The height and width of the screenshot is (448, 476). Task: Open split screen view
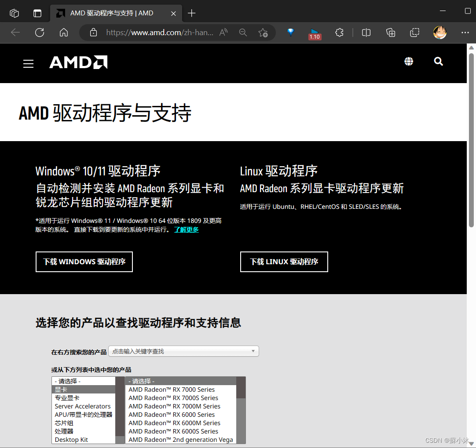(x=366, y=32)
